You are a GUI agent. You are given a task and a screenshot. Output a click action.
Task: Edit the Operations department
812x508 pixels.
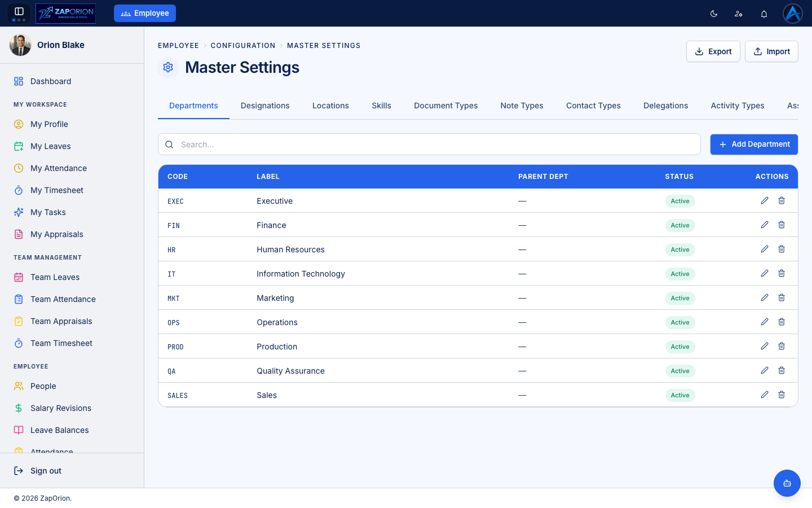(765, 322)
